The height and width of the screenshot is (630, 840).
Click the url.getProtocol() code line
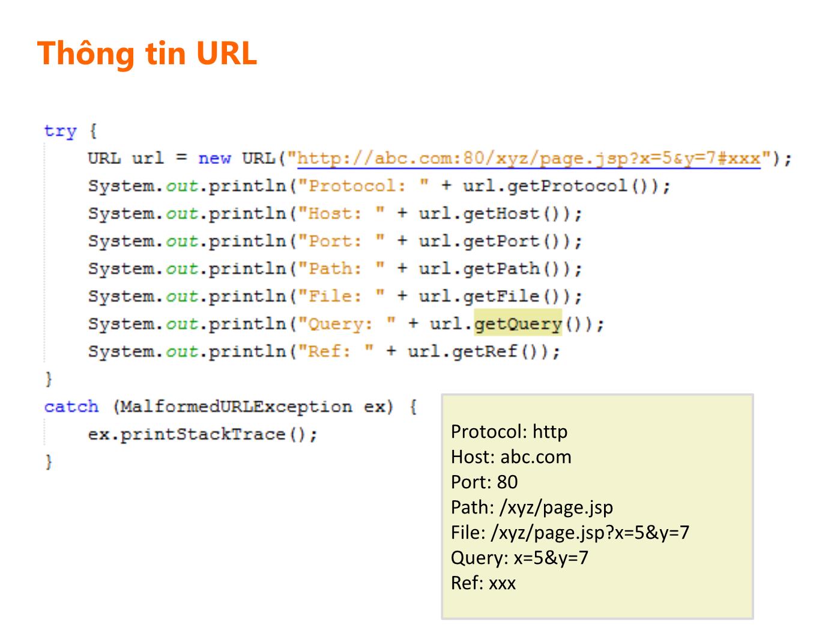379,186
